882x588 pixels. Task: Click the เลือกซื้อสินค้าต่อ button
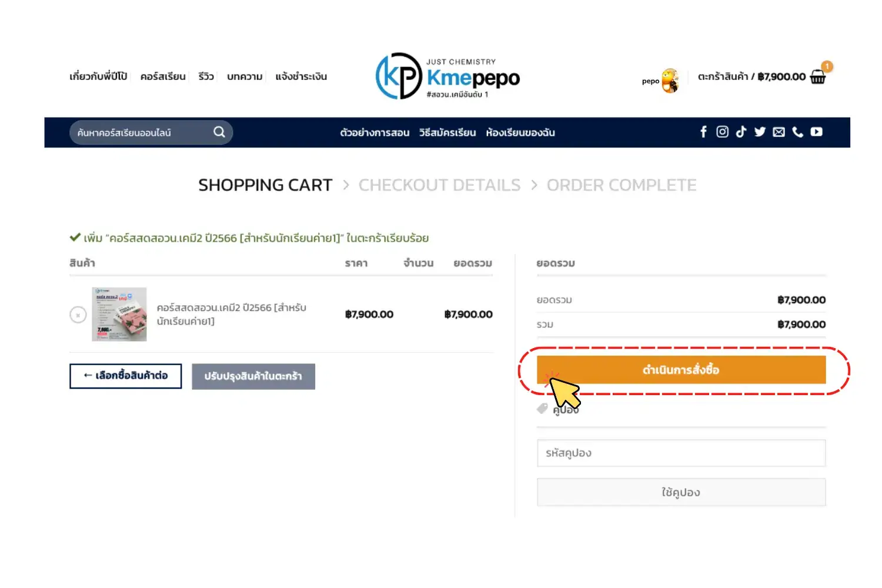tap(125, 376)
